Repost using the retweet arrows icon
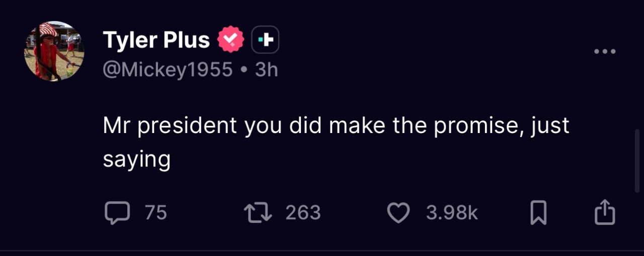This screenshot has height=256, width=644. (258, 213)
